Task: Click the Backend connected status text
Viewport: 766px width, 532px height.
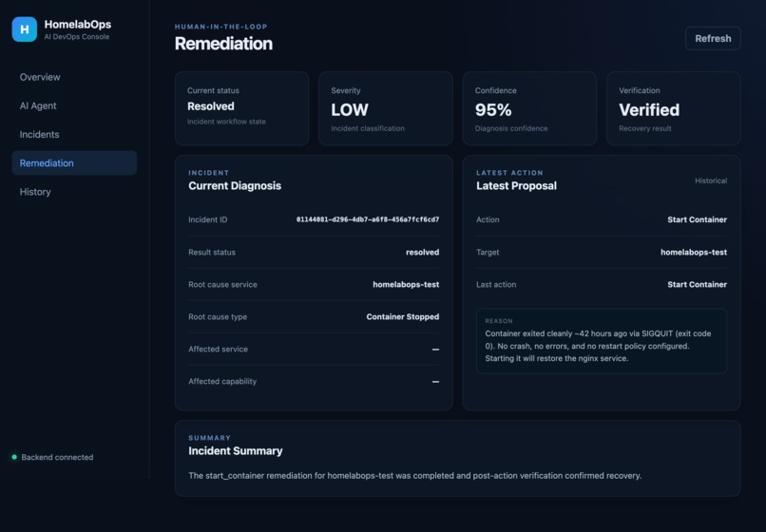Action: [x=57, y=457]
